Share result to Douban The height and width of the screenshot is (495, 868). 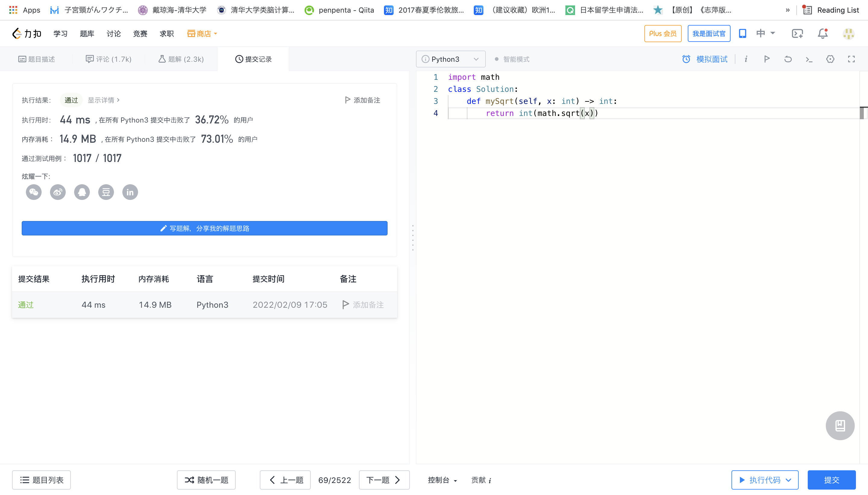pos(106,192)
